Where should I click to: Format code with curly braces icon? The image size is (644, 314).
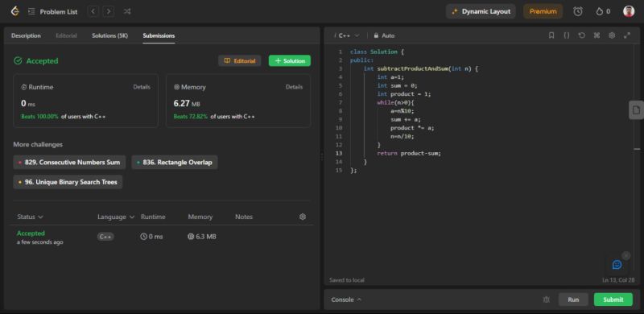[567, 35]
